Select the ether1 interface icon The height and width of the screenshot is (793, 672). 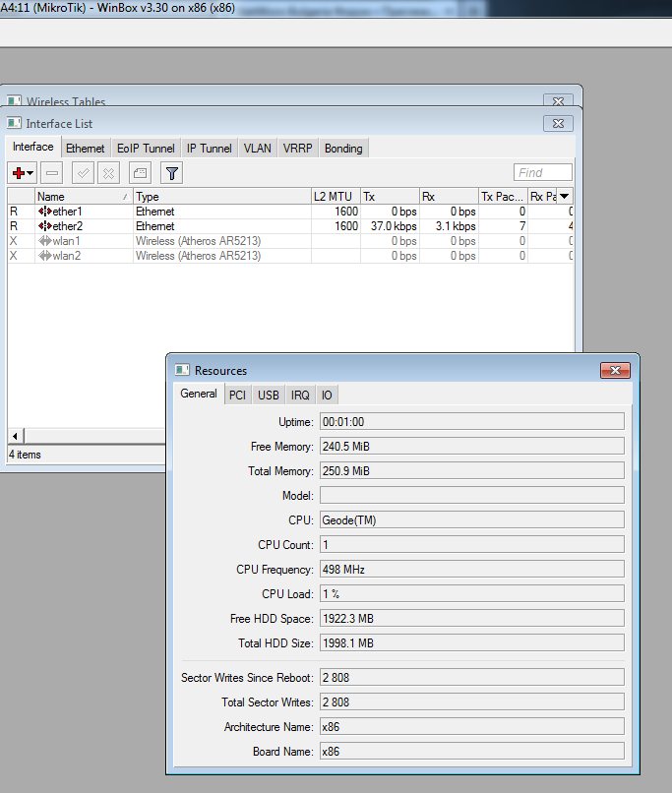pyautogui.click(x=45, y=212)
